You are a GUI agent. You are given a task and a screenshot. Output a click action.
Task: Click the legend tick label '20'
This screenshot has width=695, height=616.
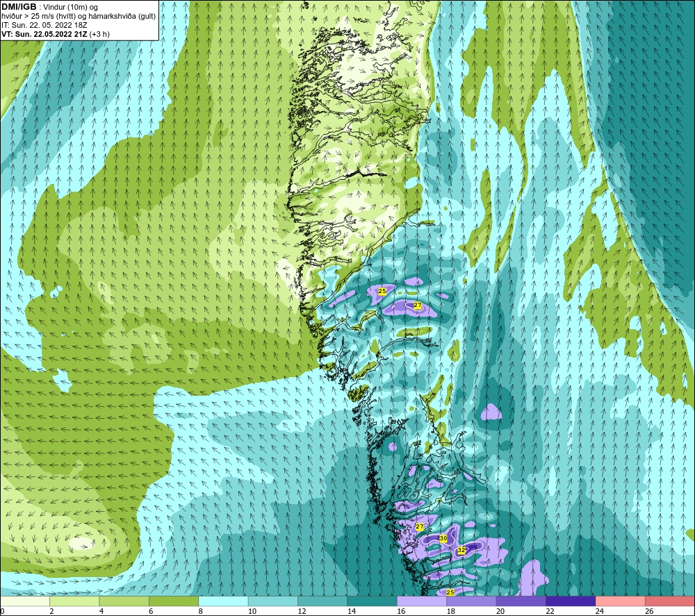coord(500,611)
